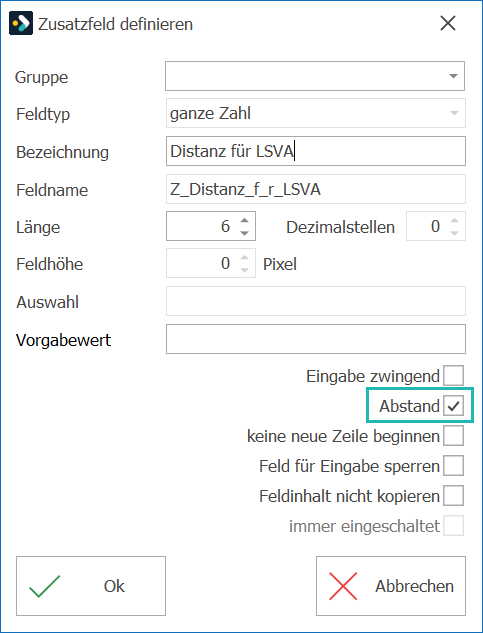
Task: Click the Feldname label
Action: [52, 190]
